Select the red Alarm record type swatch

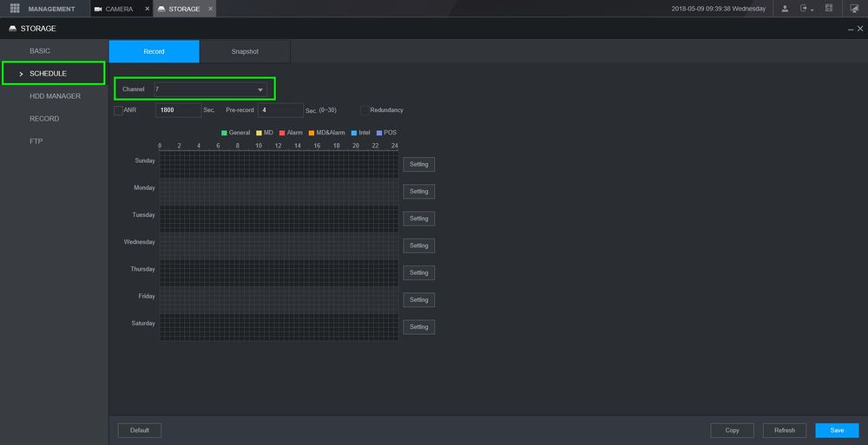[282, 133]
